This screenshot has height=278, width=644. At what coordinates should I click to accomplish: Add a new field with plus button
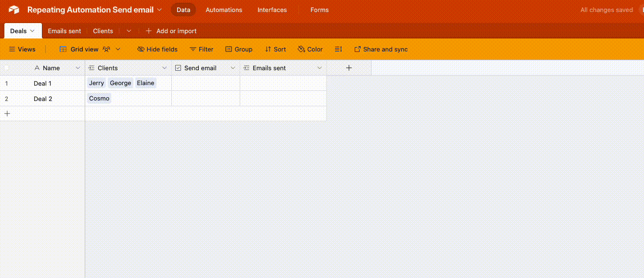coord(349,68)
